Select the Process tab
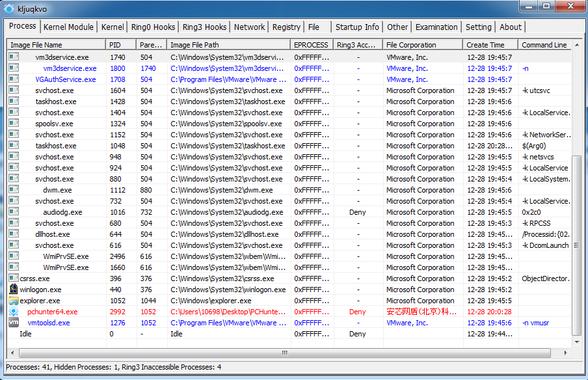This screenshot has height=380, width=588. pyautogui.click(x=23, y=26)
